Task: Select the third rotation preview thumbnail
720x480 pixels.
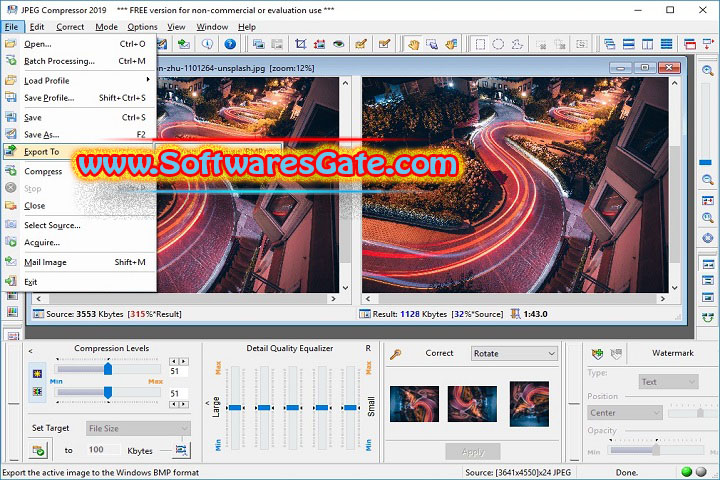Action: point(529,404)
